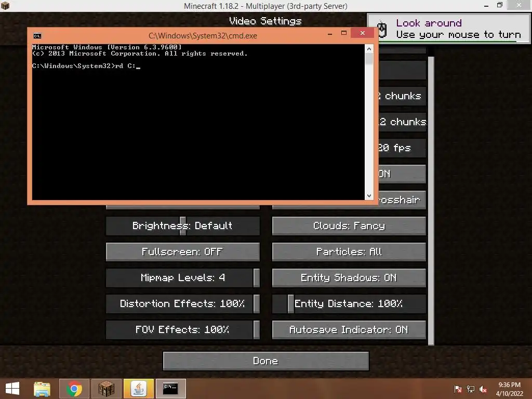
Task: Click the muted volume tray icon
Action: (x=483, y=389)
